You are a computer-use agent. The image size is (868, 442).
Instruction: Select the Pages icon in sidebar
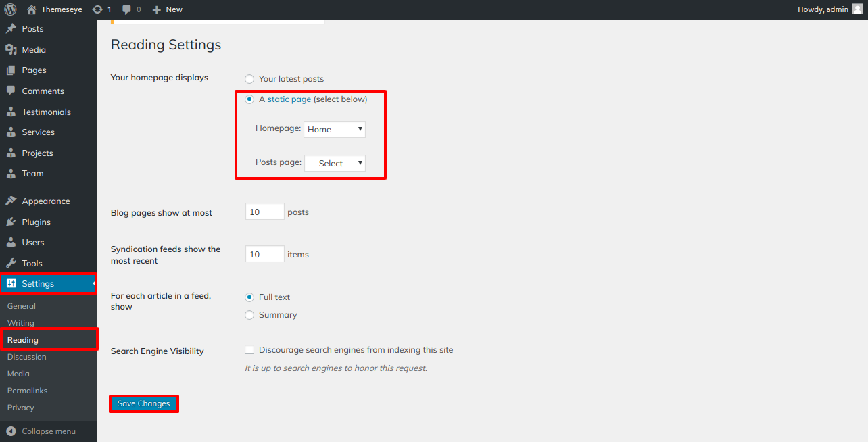11,70
